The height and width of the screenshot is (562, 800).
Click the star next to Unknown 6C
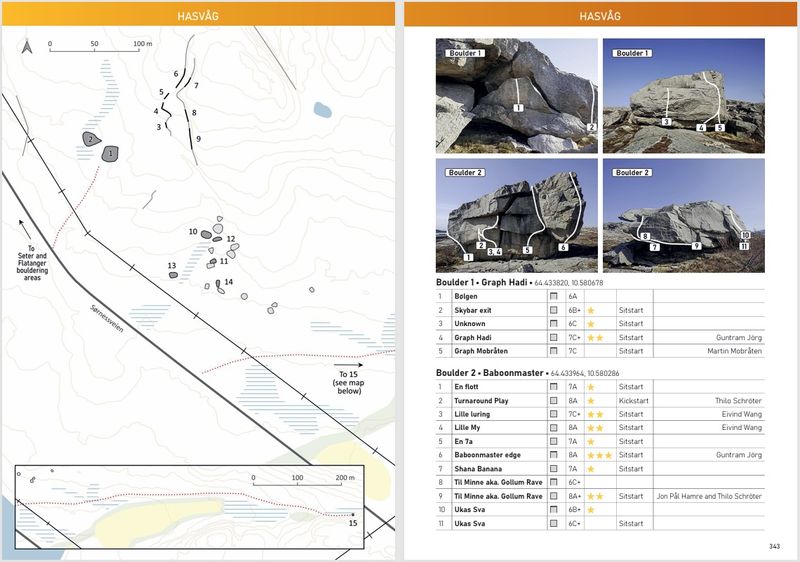[591, 324]
